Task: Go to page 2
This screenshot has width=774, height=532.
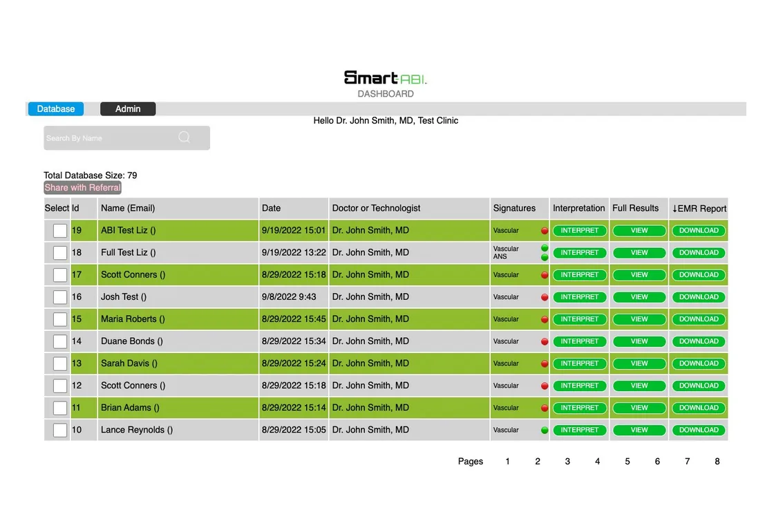Action: click(x=538, y=462)
